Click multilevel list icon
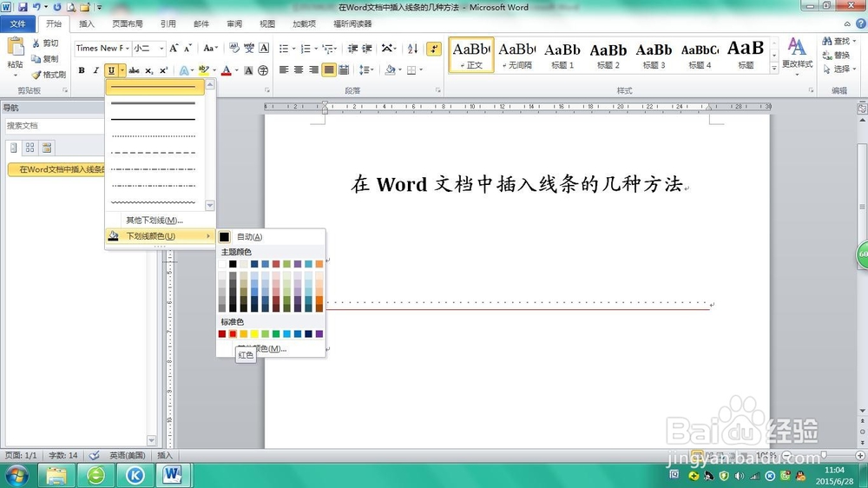The width and height of the screenshot is (868, 488). 328,49
